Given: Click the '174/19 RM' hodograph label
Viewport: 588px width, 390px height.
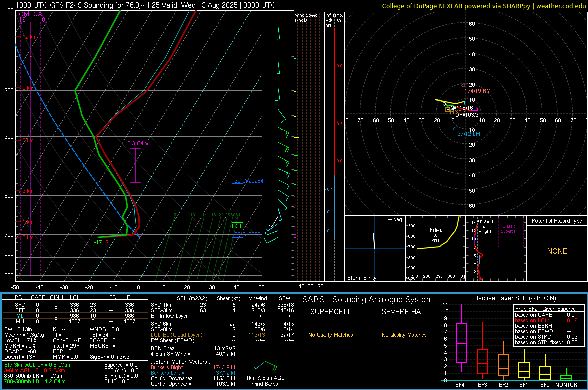Looking at the screenshot, I should coord(478,91).
